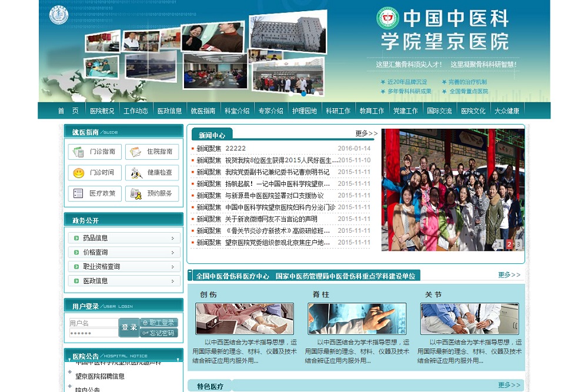Click the 近20年品牌沉淀 banner text
Image resolution: width=588 pixels, height=392 pixels.
[407, 82]
